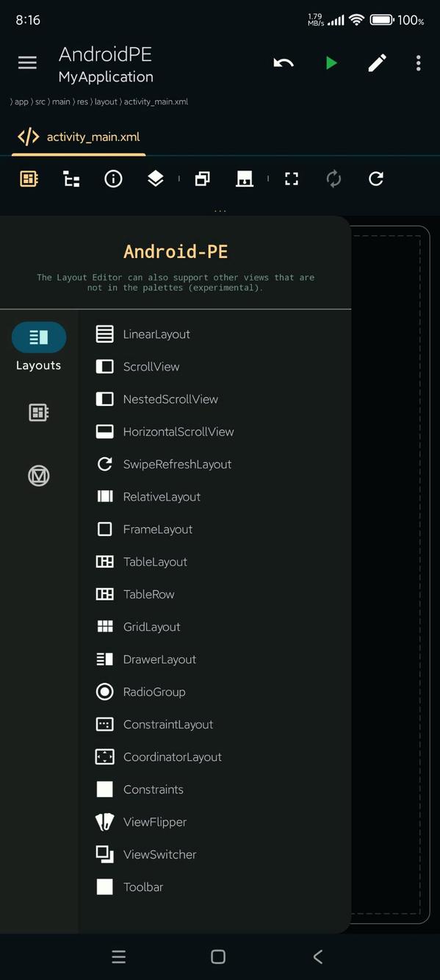Tap the ViewSwitcher icon
Image resolution: width=440 pixels, height=980 pixels.
click(x=105, y=854)
